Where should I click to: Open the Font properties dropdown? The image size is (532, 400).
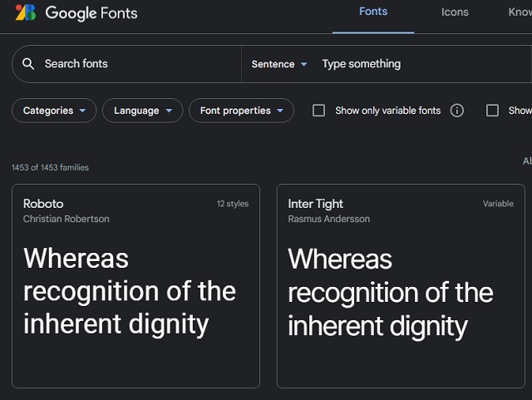241,111
